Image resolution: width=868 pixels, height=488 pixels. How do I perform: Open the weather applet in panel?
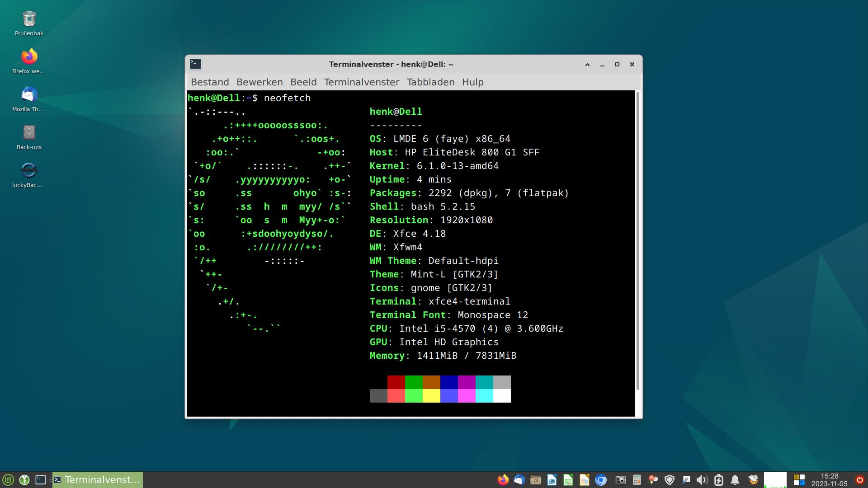point(753,480)
